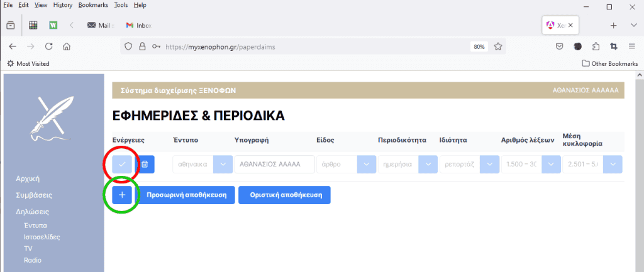Image resolution: width=644 pixels, height=272 pixels.
Task: Delete the row with trash icon
Action: (145, 165)
